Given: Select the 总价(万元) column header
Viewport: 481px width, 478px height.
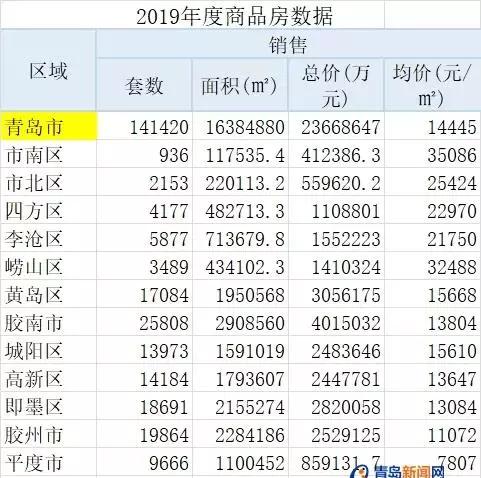Looking at the screenshot, I should (x=336, y=86).
